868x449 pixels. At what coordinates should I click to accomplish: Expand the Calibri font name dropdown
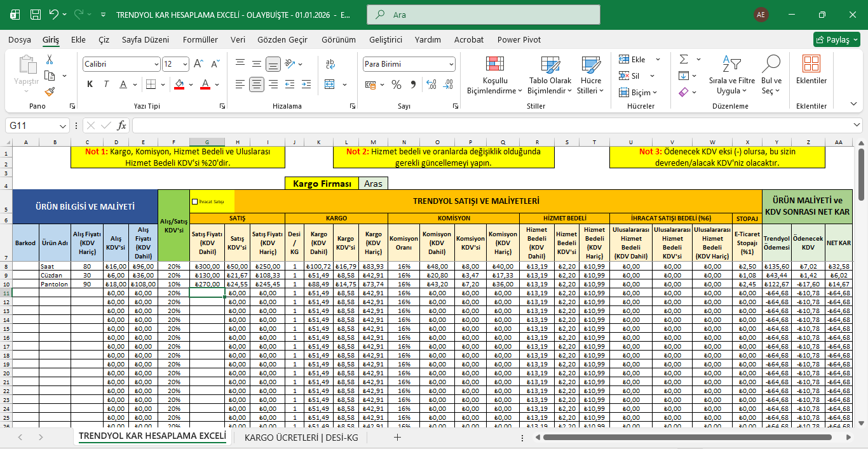157,64
